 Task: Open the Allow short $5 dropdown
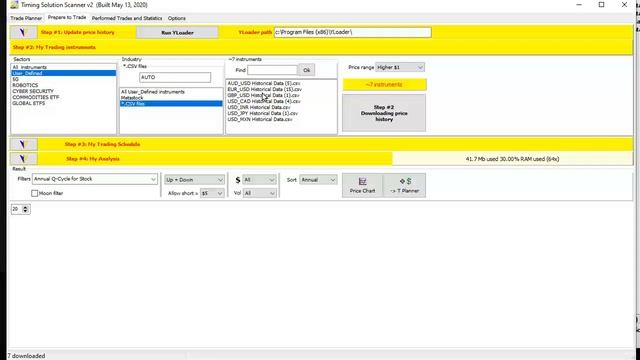tap(212, 193)
